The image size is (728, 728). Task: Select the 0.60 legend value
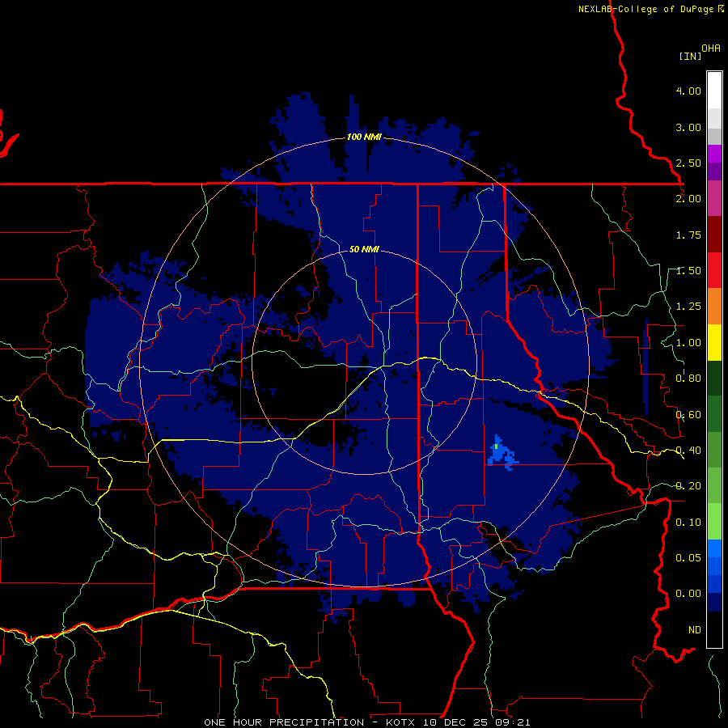pos(688,415)
